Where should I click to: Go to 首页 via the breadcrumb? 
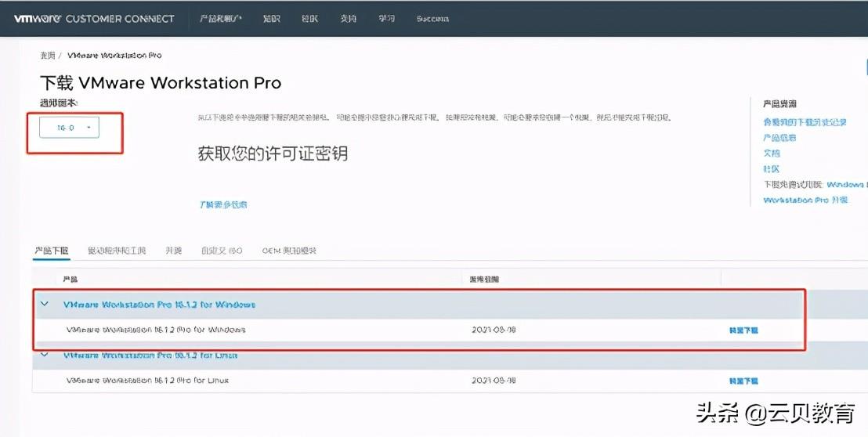click(47, 56)
